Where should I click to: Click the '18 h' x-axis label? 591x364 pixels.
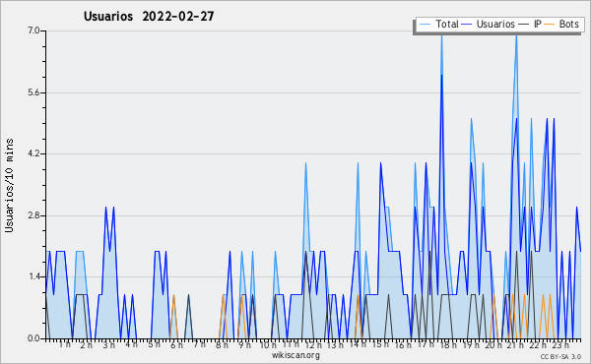448,344
